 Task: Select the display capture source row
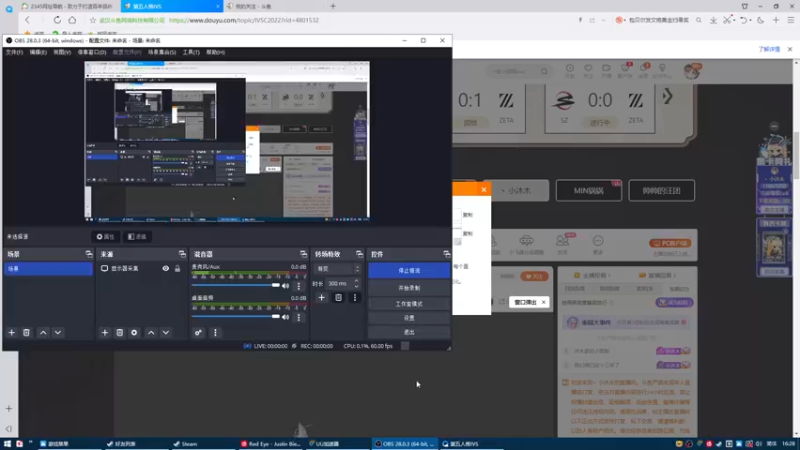141,268
